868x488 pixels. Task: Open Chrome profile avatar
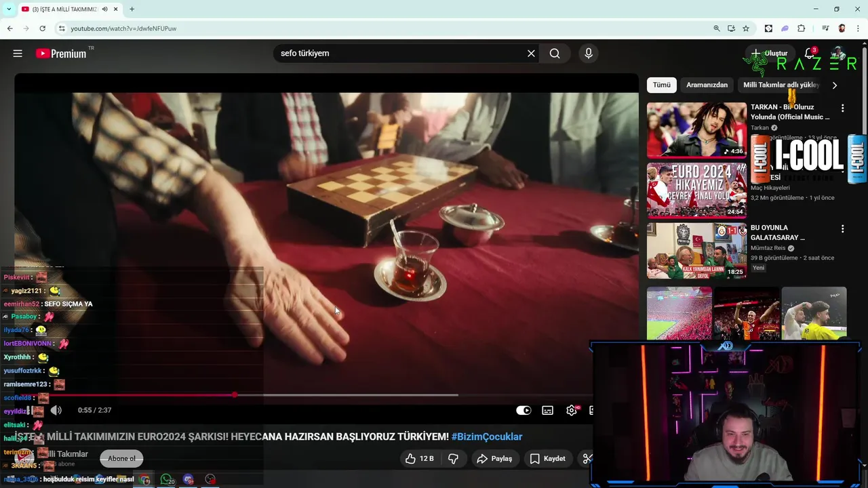coord(842,28)
